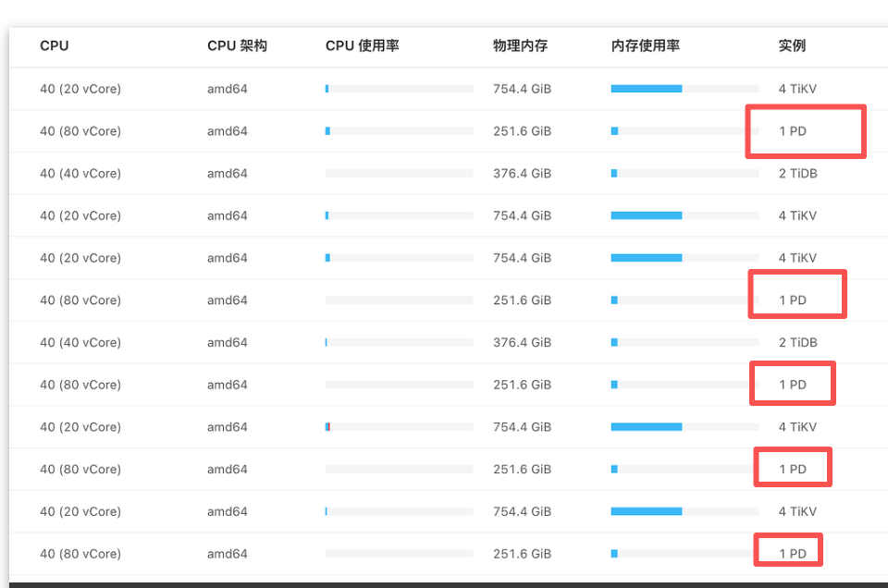
Task: Select 754.4 GiB in the row with red CPU segment
Action: click(x=522, y=427)
